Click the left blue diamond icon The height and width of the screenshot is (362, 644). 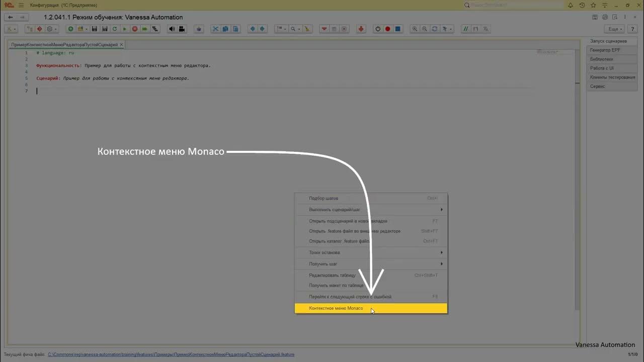253,29
